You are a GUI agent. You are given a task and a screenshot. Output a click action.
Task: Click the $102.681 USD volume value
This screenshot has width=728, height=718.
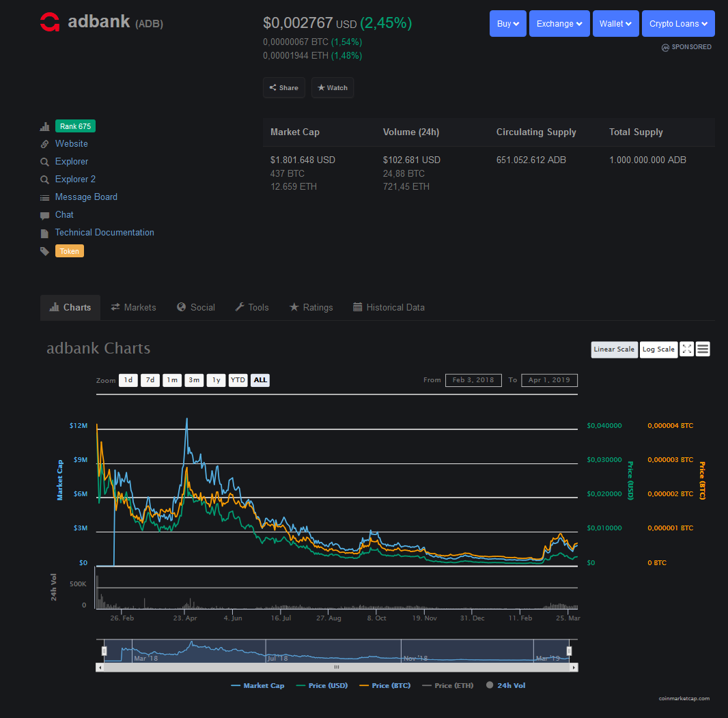point(412,160)
